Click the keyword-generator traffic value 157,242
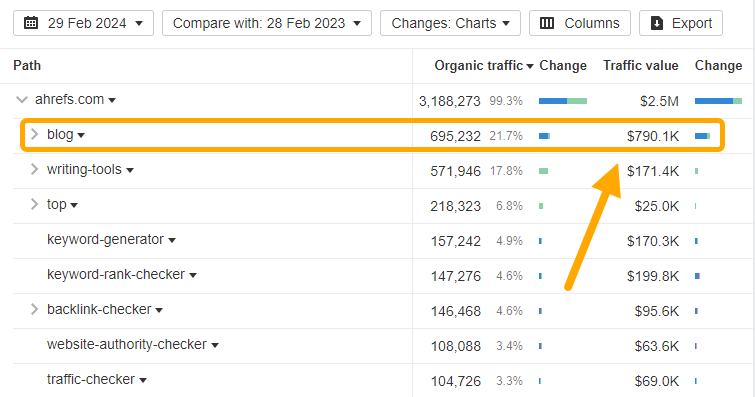 coord(456,241)
